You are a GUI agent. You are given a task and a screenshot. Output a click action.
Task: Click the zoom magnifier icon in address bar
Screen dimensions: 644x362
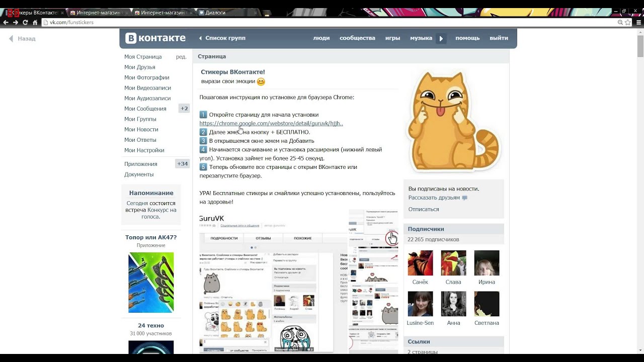[x=620, y=22]
